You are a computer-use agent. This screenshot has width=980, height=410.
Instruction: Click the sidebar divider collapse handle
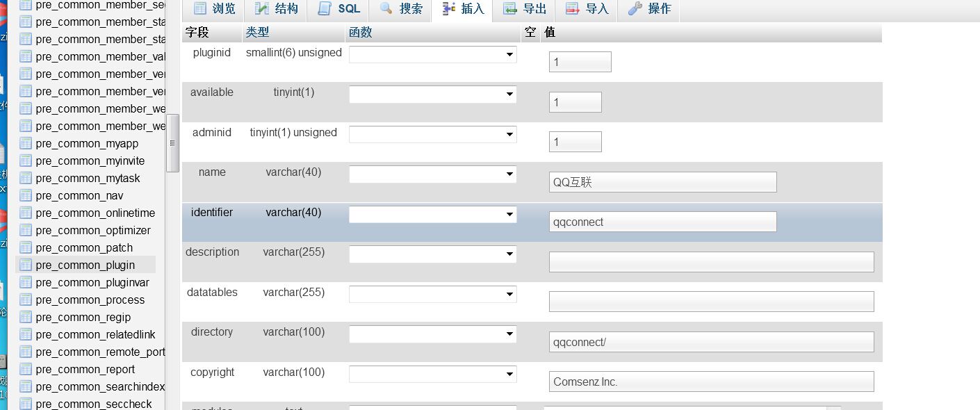click(x=172, y=143)
